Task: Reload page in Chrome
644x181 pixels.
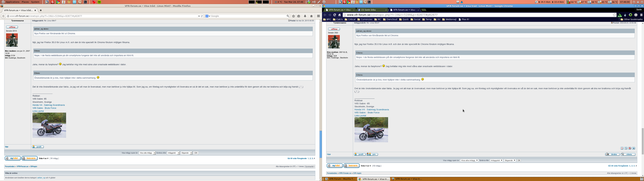Action: (335, 15)
